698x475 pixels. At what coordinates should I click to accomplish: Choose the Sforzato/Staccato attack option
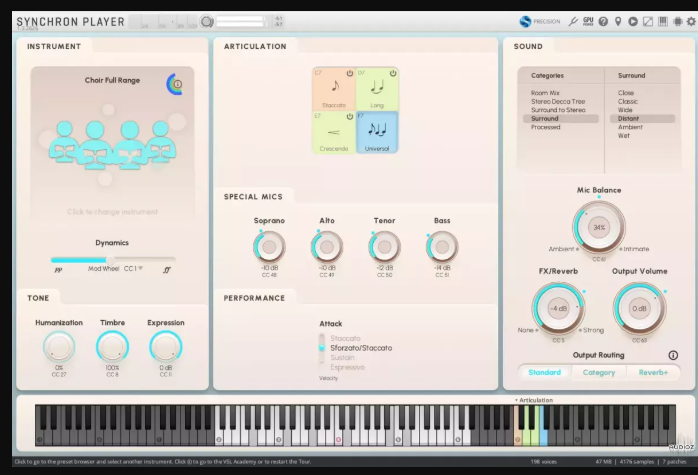click(361, 348)
